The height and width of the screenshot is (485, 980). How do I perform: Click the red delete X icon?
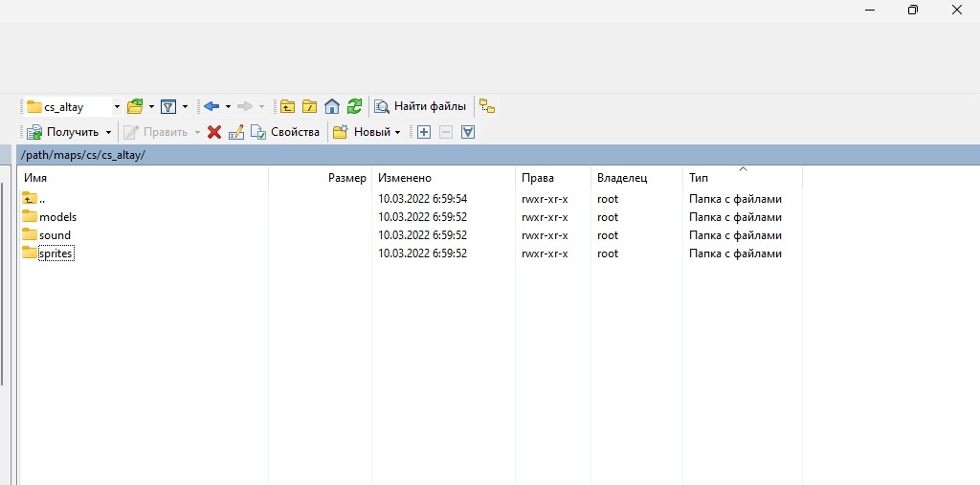(x=214, y=132)
